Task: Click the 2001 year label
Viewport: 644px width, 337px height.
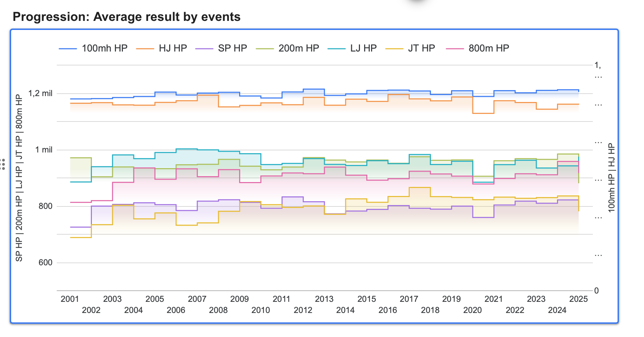Action: point(70,299)
